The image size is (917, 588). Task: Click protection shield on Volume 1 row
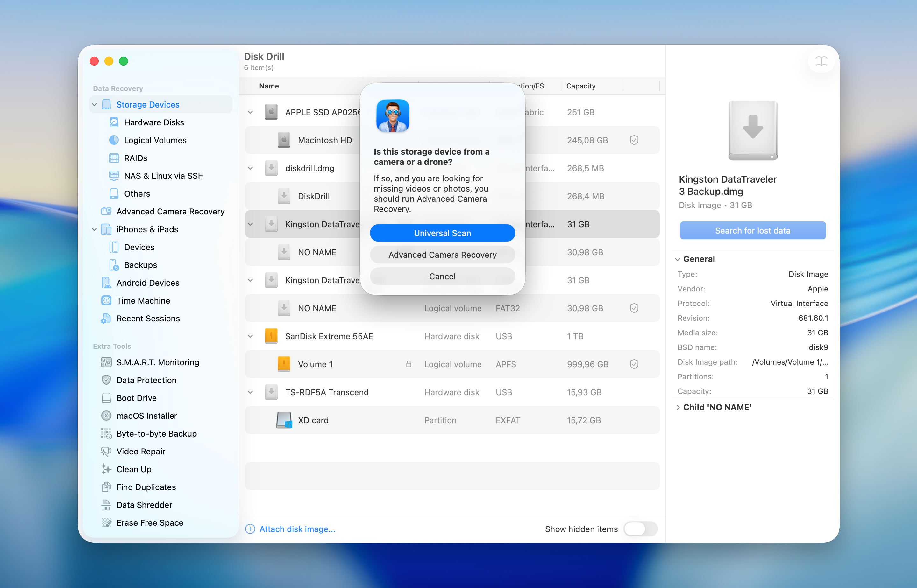coord(634,364)
